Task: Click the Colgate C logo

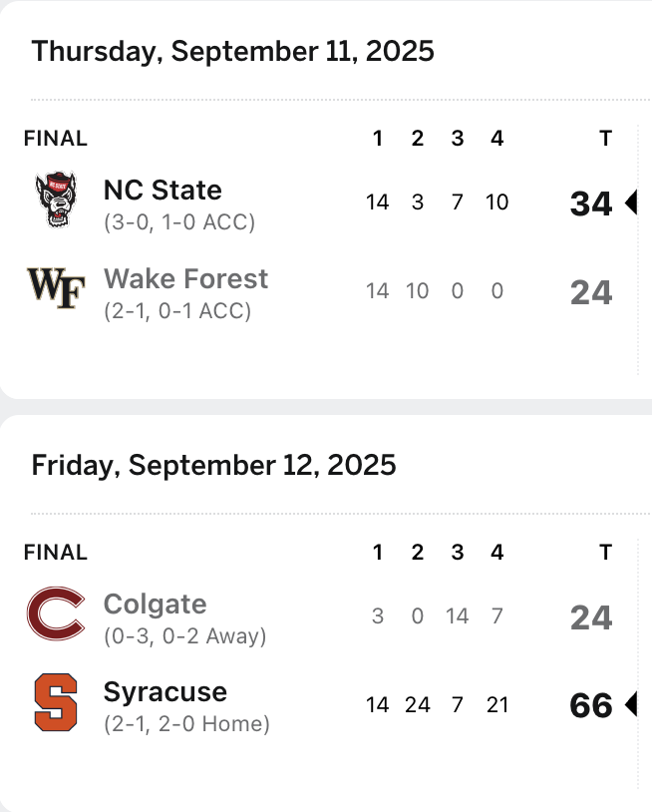Action: [x=56, y=614]
